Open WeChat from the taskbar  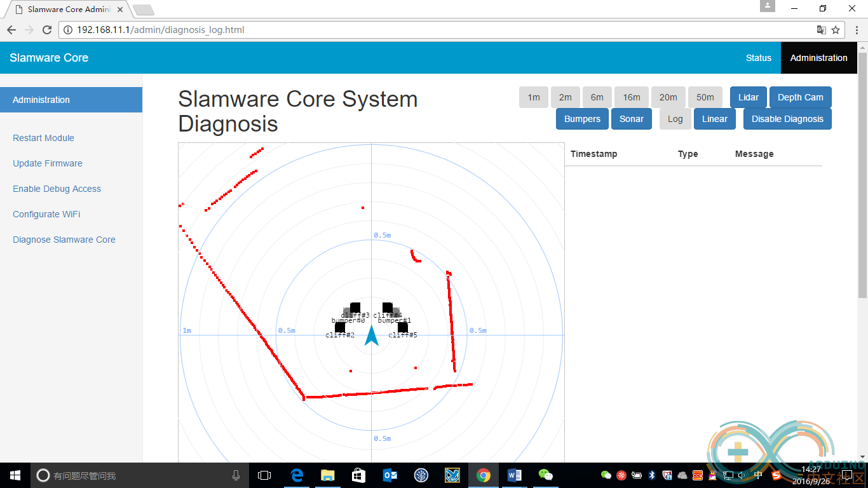(546, 475)
